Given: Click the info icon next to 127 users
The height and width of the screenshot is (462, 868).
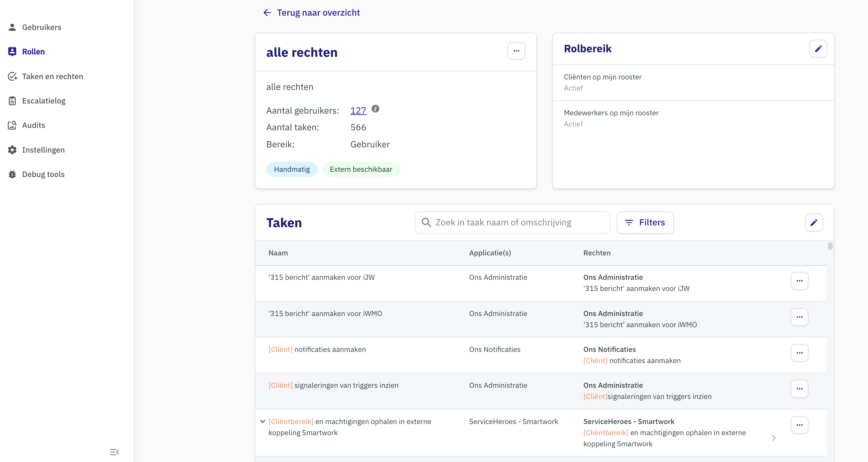Looking at the screenshot, I should (375, 109).
